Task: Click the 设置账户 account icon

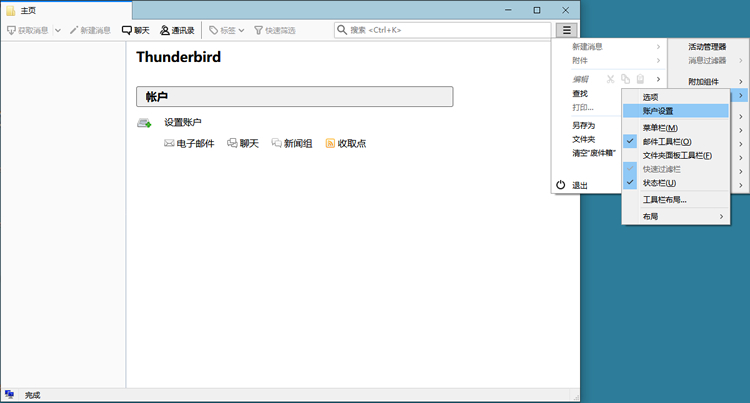Action: coord(144,123)
